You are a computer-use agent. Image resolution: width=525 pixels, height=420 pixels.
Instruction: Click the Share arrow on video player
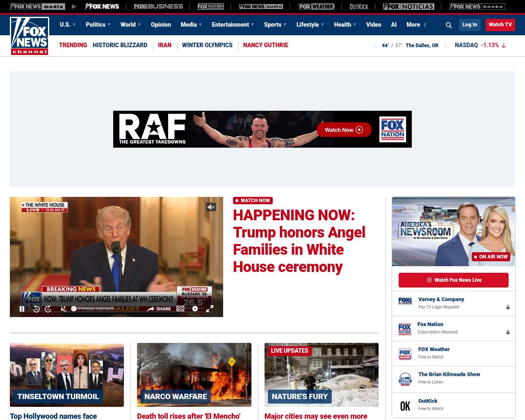point(159,309)
